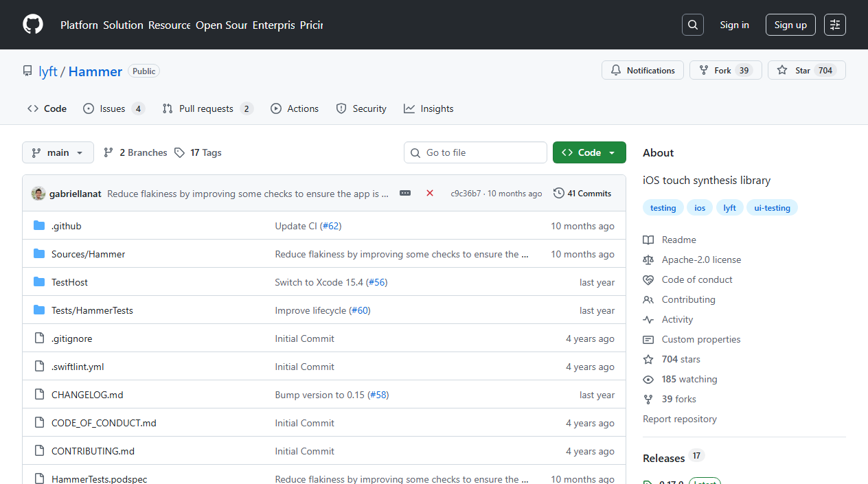Open the Actions tab

[295, 108]
